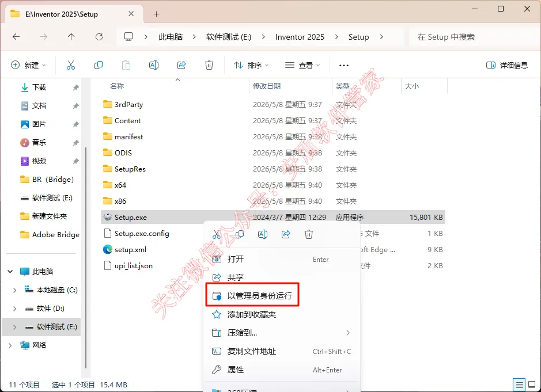
Task: Close the E:\Inventor 2025\Setup tab
Action: coord(131,14)
